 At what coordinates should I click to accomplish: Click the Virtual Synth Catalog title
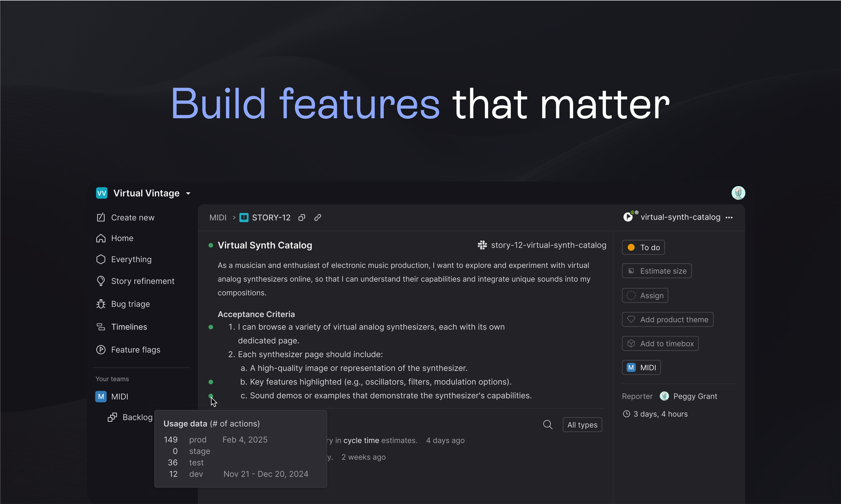coord(265,245)
